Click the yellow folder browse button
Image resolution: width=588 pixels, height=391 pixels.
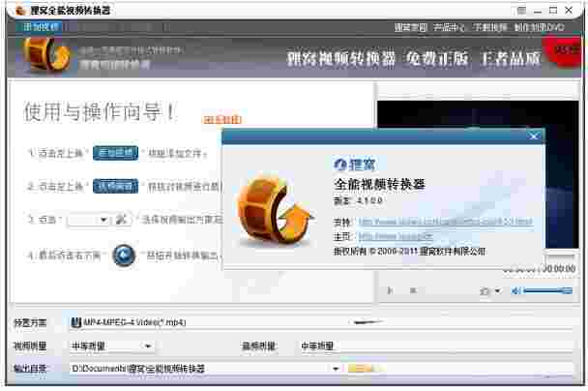pyautogui.click(x=360, y=369)
